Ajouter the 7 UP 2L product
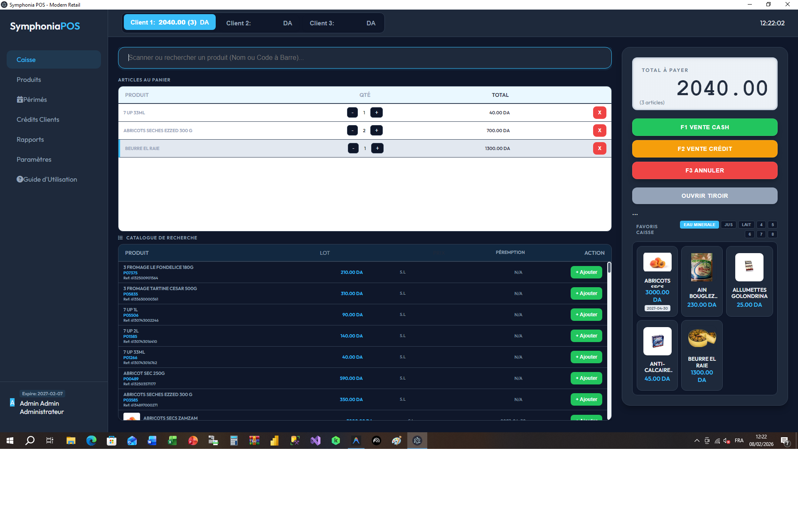798x532 pixels. pyautogui.click(x=586, y=335)
